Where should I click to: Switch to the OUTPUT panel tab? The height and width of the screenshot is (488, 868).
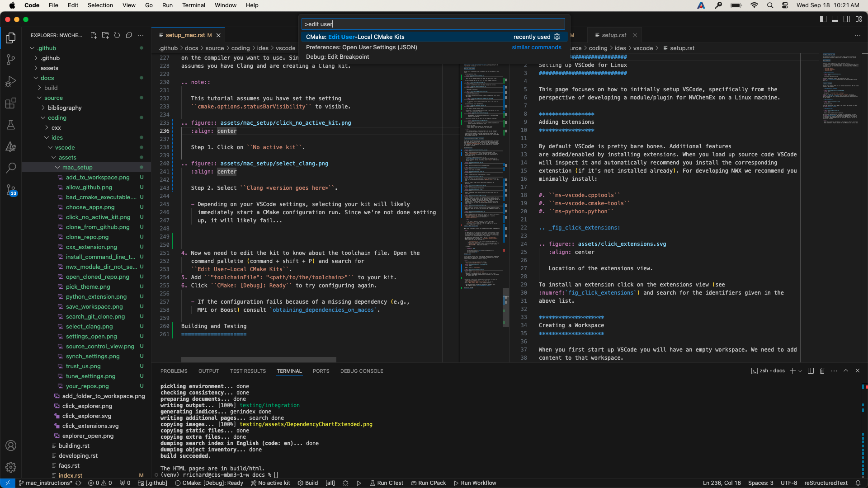(x=208, y=371)
